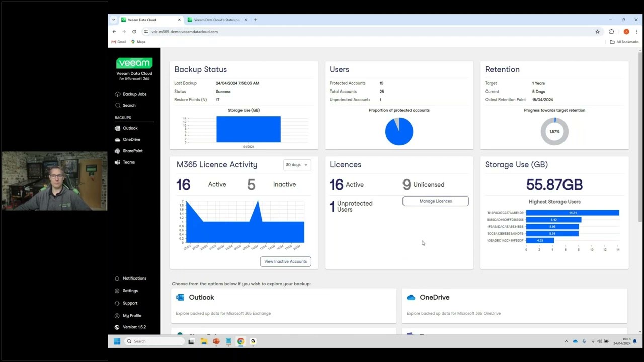The image size is (644, 362).
Task: Click the Version 1.5.2 item
Action: [130, 327]
